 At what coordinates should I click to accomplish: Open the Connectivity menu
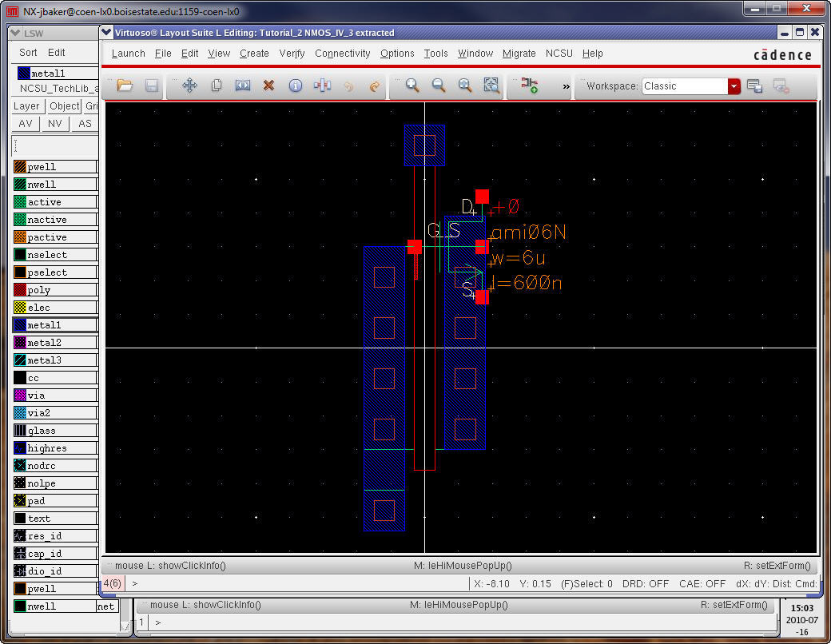342,54
